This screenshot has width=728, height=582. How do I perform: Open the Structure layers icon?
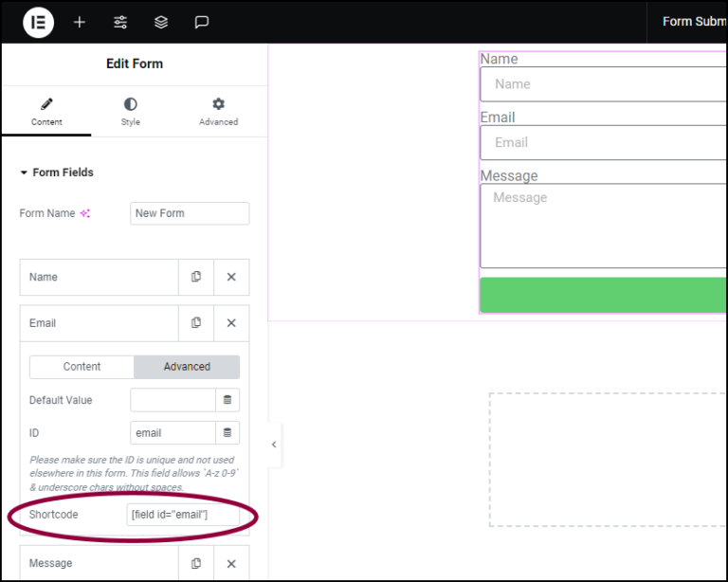(x=161, y=22)
